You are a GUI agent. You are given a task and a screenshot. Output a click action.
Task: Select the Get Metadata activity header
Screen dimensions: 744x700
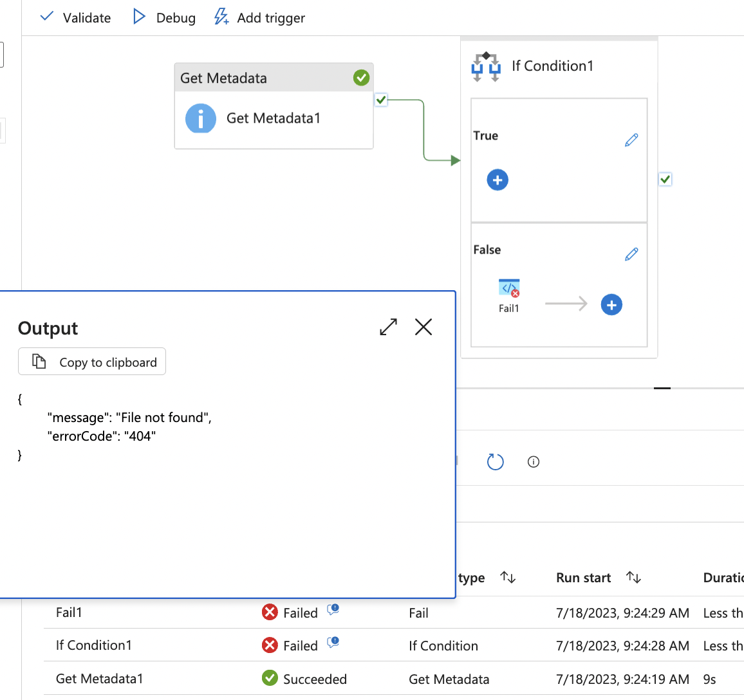click(274, 78)
